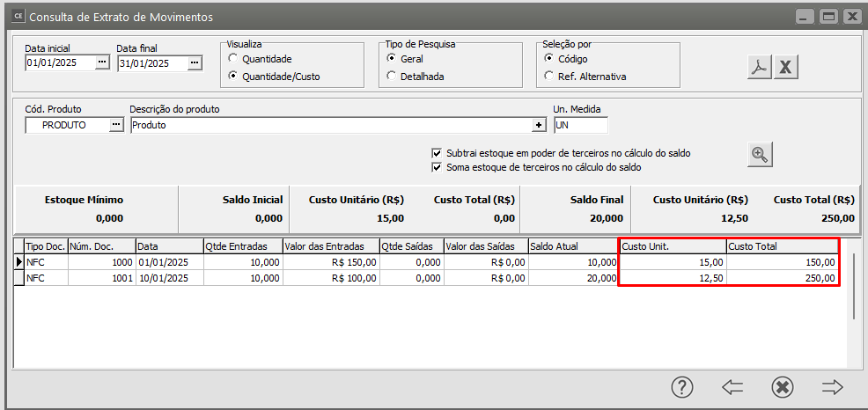Click the Custo Unit. column header
This screenshot has height=410, width=868.
672,246
